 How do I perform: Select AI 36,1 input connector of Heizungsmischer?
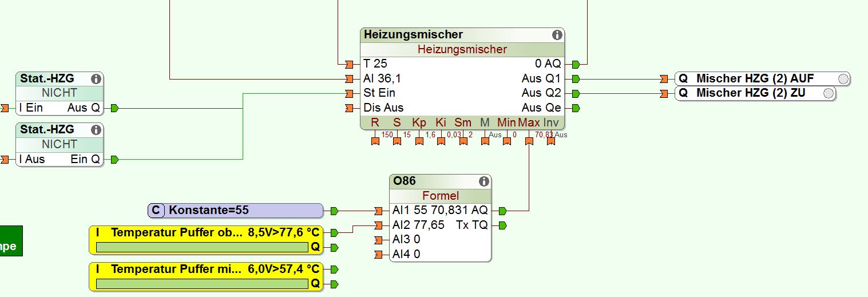pyautogui.click(x=349, y=78)
